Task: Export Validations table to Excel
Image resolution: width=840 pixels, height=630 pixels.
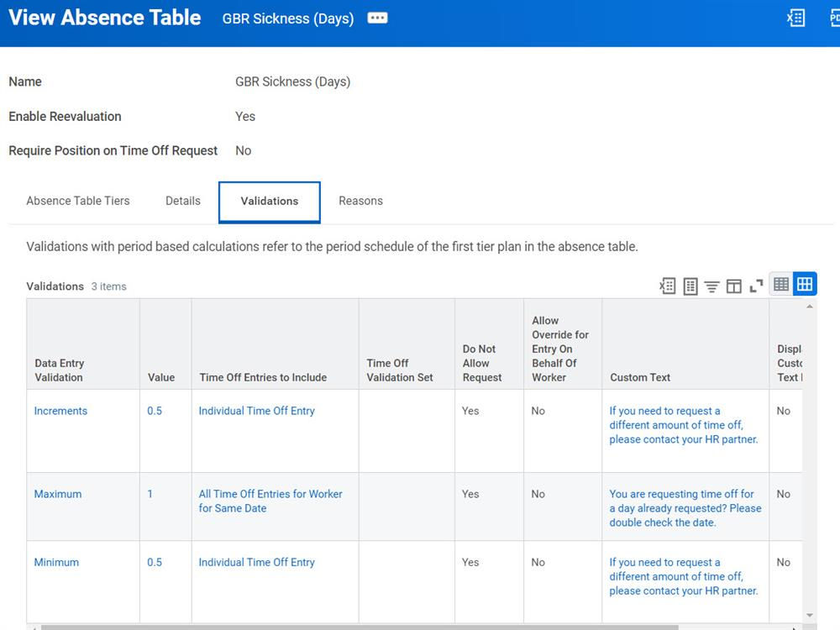Action: click(x=668, y=286)
